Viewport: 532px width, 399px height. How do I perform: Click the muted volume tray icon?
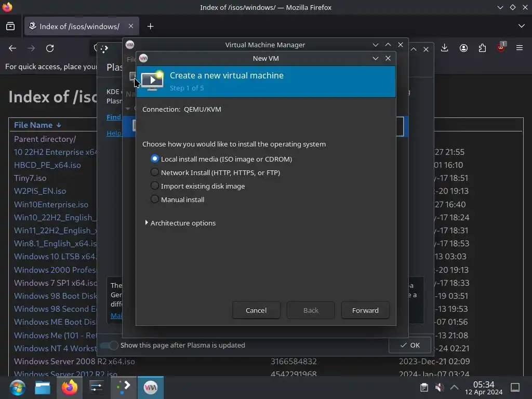point(440,388)
